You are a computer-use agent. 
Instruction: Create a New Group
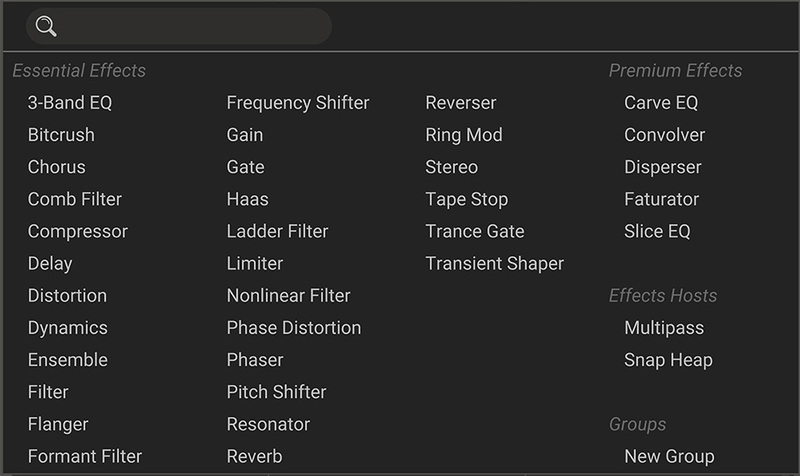pyautogui.click(x=669, y=456)
